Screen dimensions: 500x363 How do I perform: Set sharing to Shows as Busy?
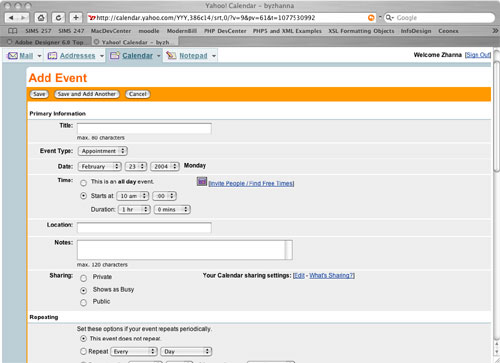tap(83, 290)
